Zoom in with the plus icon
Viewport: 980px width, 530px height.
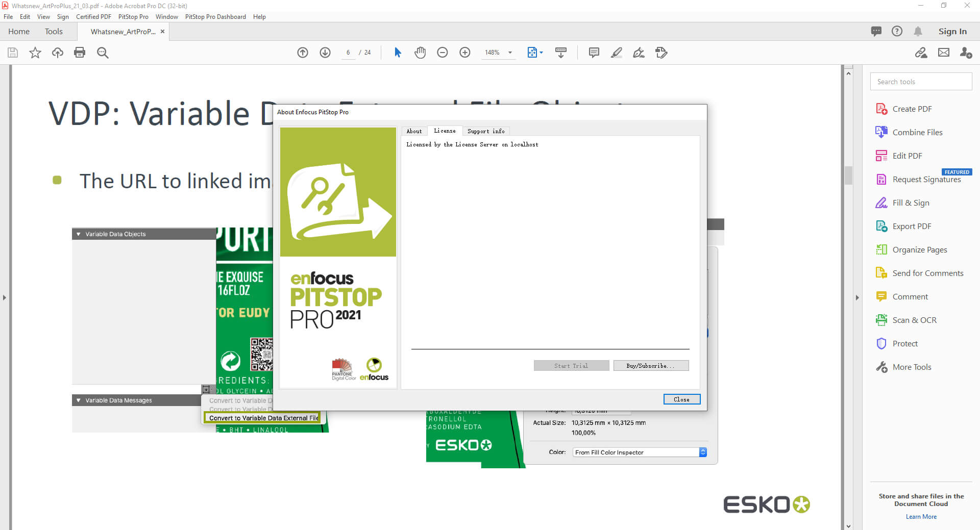point(465,53)
